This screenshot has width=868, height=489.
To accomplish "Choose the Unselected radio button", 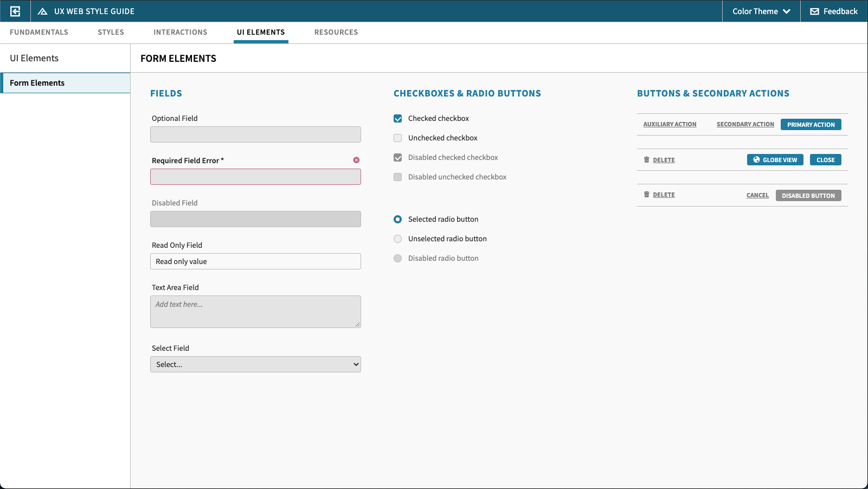I will (x=398, y=239).
